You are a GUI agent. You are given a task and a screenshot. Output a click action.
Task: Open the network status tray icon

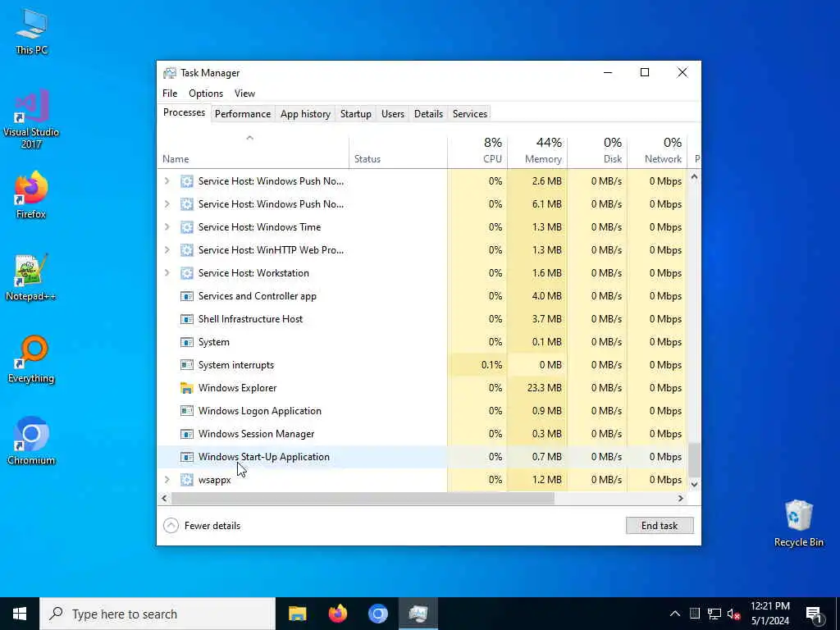pos(714,614)
